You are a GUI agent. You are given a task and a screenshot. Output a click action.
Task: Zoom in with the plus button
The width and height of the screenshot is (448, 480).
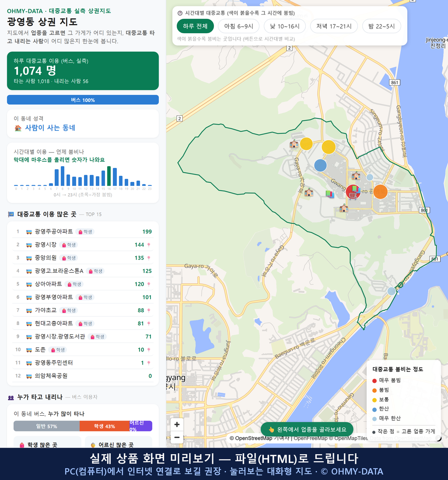177,424
